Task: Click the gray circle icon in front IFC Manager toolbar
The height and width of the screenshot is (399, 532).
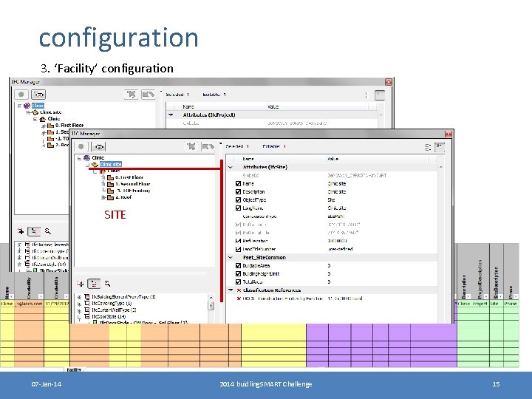Action: tap(81, 146)
